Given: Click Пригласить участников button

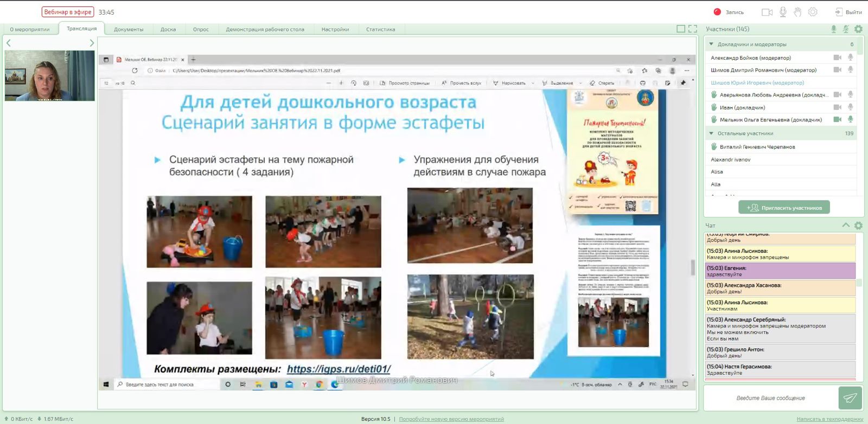Looking at the screenshot, I should click(x=784, y=208).
